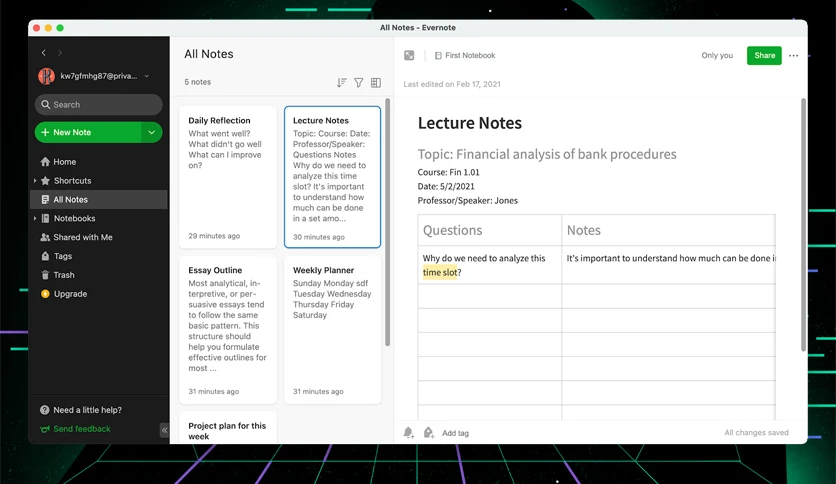Click the Professor/Speaker: Jones line
836x484 pixels.
468,200
